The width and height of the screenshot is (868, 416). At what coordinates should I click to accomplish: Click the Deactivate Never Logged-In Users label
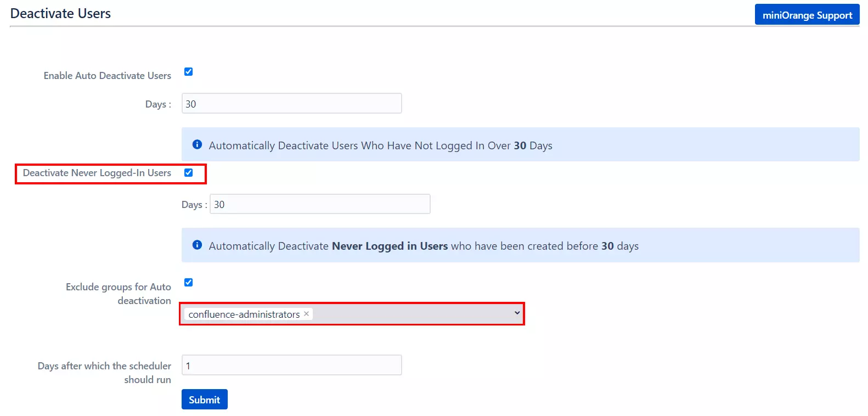pyautogui.click(x=97, y=173)
